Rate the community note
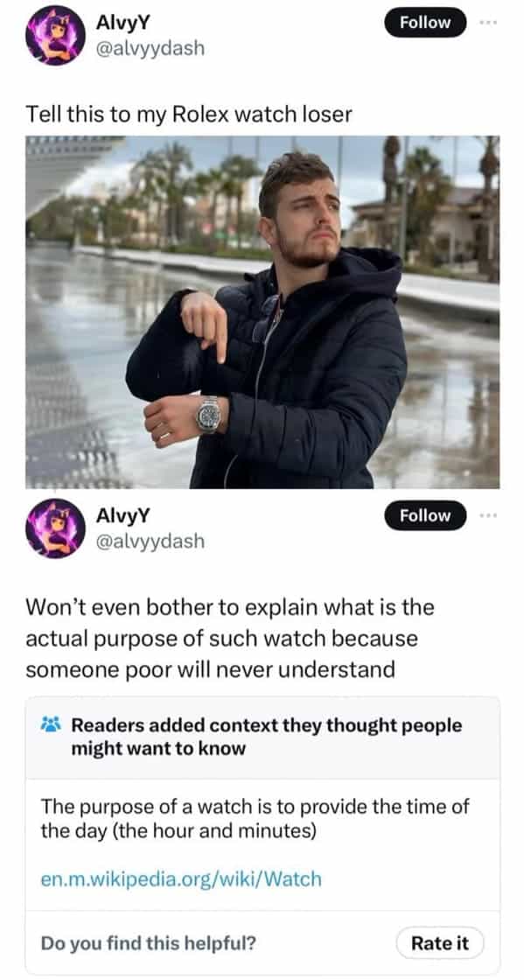Viewport: 524px width, 980px height. point(440,943)
